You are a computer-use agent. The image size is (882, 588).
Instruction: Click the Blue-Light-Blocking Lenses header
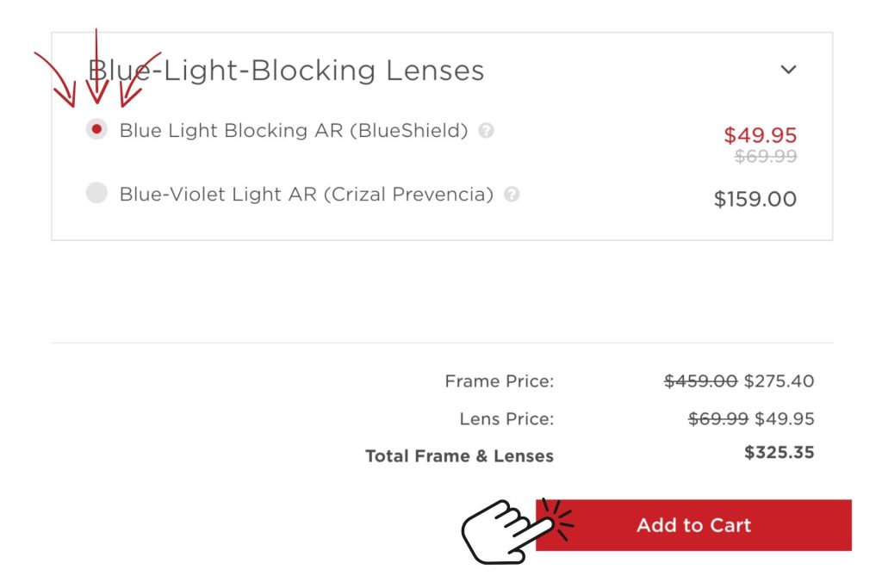[x=289, y=70]
